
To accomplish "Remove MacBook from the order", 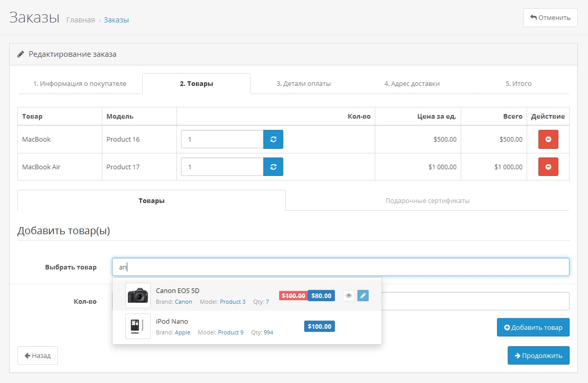I will click(x=548, y=139).
